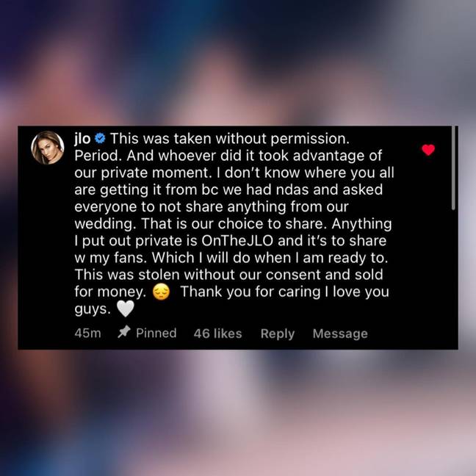
Task: Click the Pinned label
Action: click(x=156, y=333)
